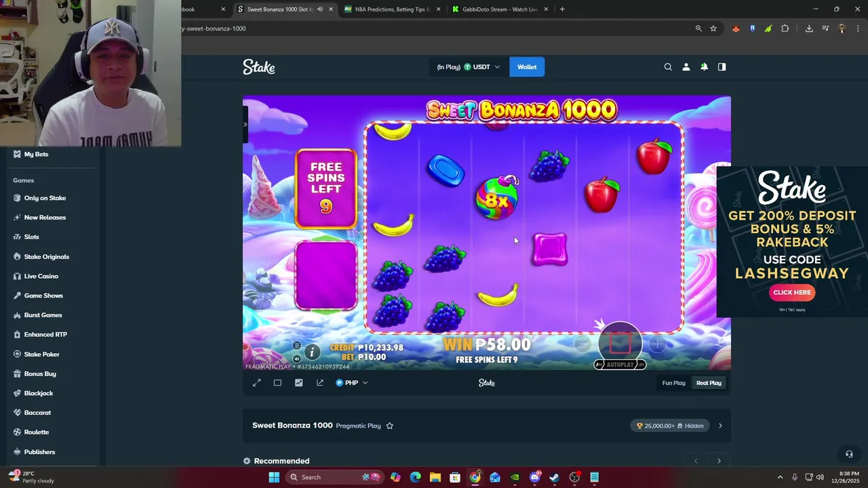868x488 pixels.
Task: Decrease the slot bet with minus button
Action: (582, 344)
